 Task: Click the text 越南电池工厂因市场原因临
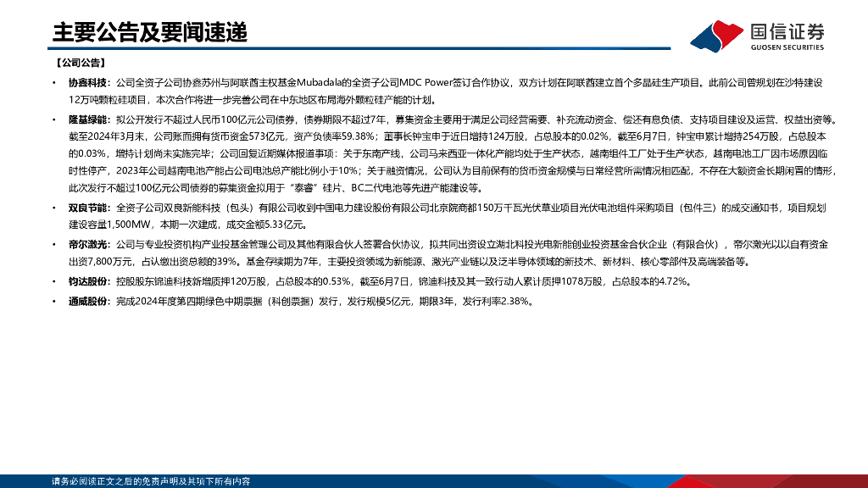(770, 154)
